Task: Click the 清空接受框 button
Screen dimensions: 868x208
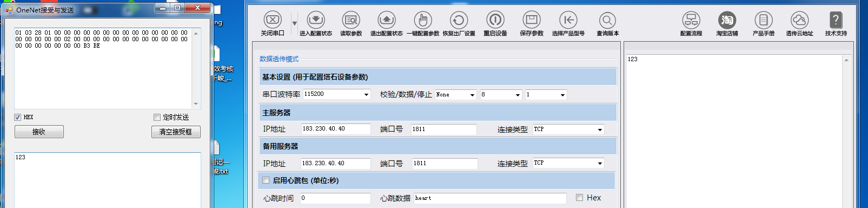Action: click(x=176, y=132)
